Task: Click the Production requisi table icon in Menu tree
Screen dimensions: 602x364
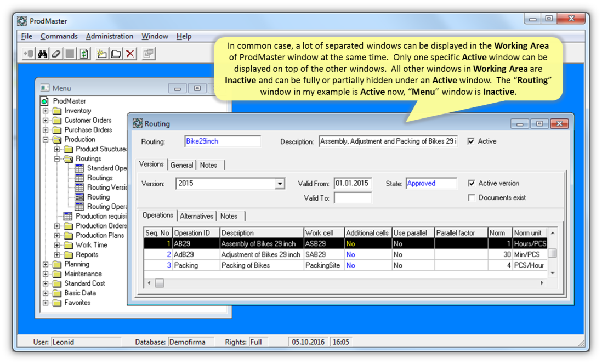Action: point(68,216)
